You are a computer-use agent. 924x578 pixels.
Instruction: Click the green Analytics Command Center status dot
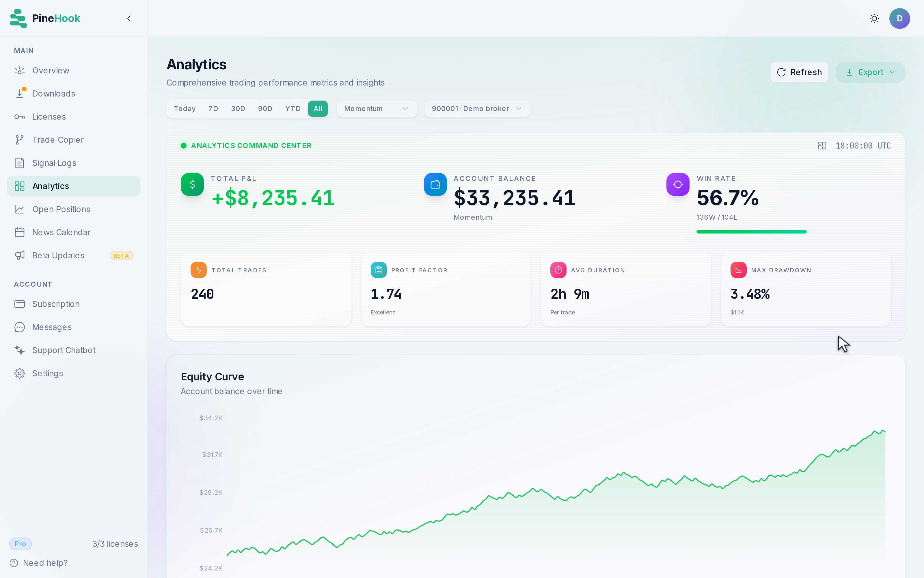184,146
